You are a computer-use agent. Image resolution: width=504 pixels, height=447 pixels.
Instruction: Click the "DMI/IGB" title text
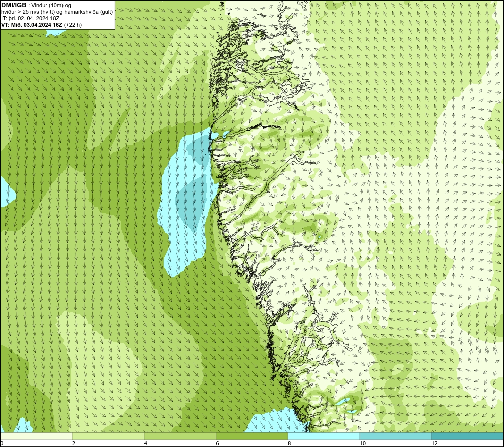point(14,5)
